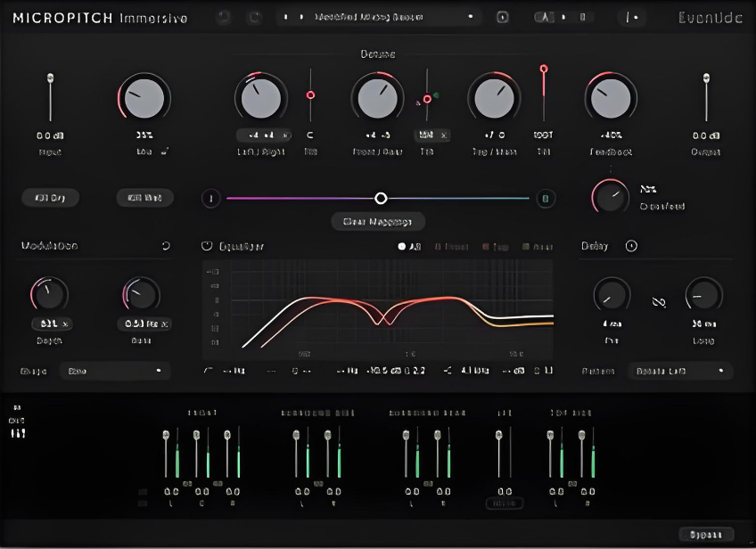Open the info and settings menu icon

point(631,18)
